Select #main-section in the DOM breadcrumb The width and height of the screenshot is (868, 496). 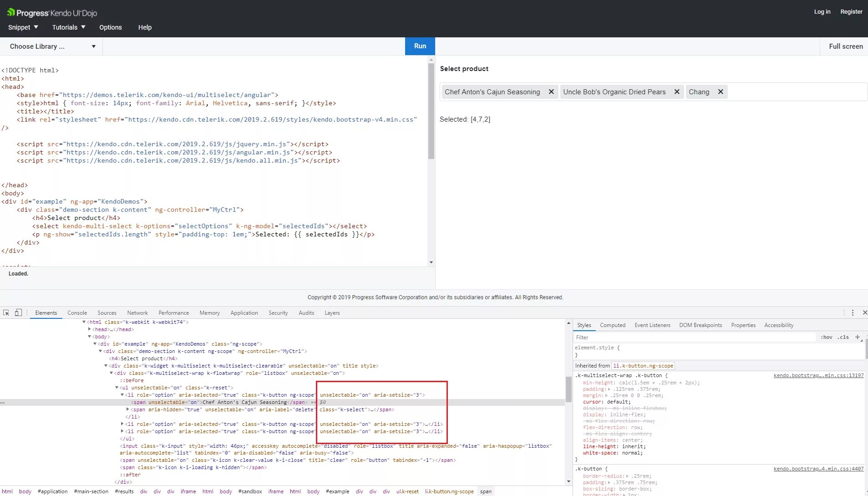pos(91,491)
